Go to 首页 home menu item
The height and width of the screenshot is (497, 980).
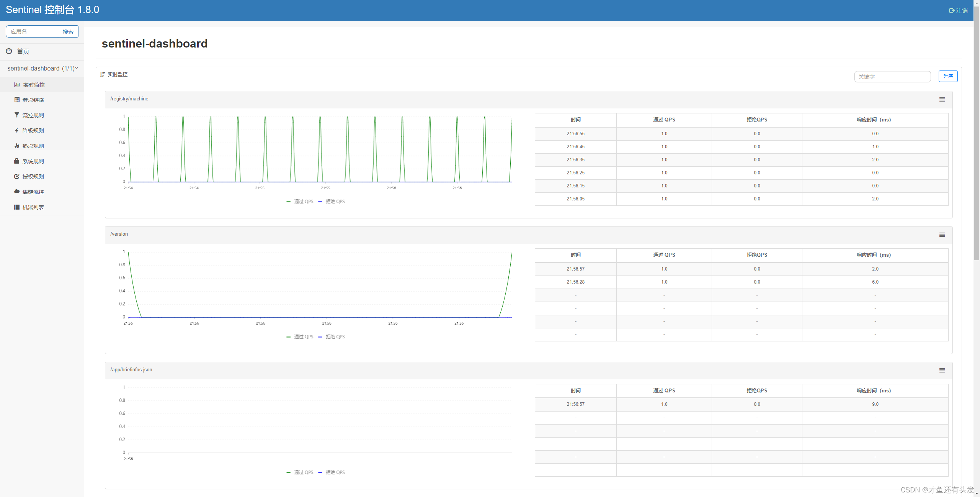pyautogui.click(x=23, y=51)
